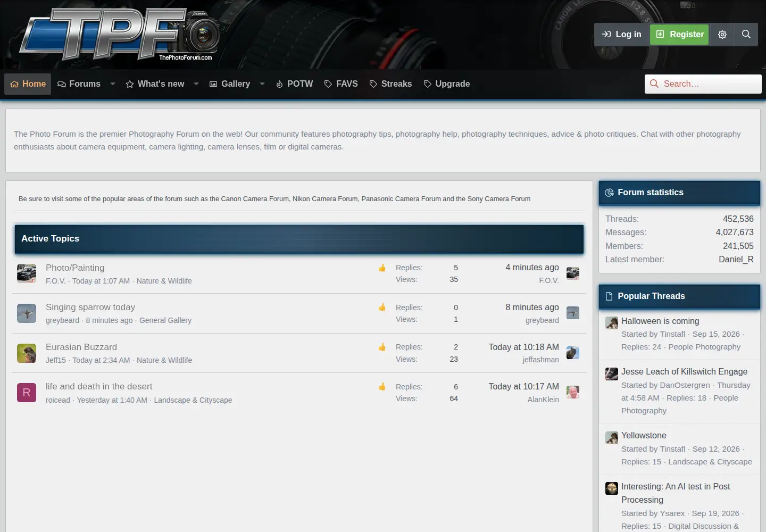Focus the Search input field
This screenshot has height=532, width=766.
[x=703, y=84]
